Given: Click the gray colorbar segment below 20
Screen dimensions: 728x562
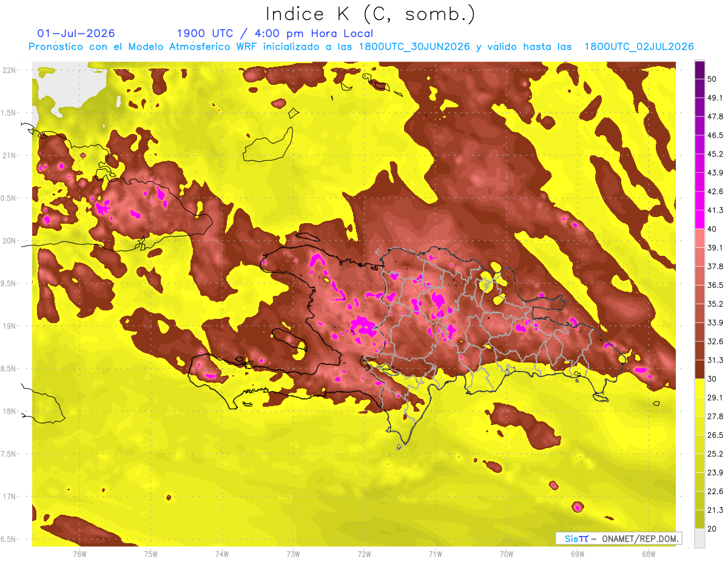Looking at the screenshot, I should click(x=699, y=538).
